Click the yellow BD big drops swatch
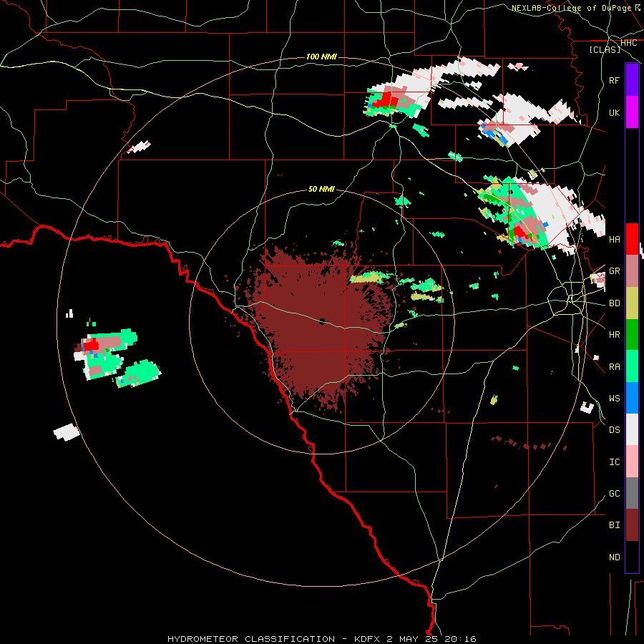Screen dimensions: 644x644 click(632, 303)
